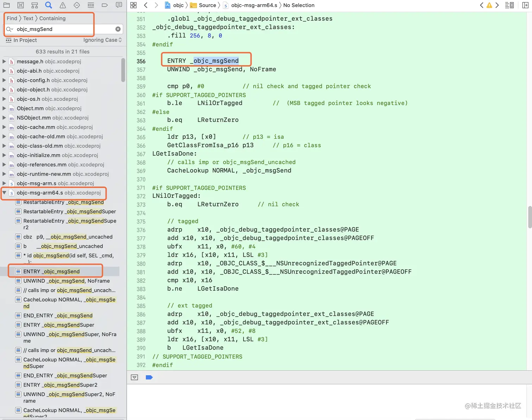
Task: Click Source folder in the jump bar
Action: 203,5
